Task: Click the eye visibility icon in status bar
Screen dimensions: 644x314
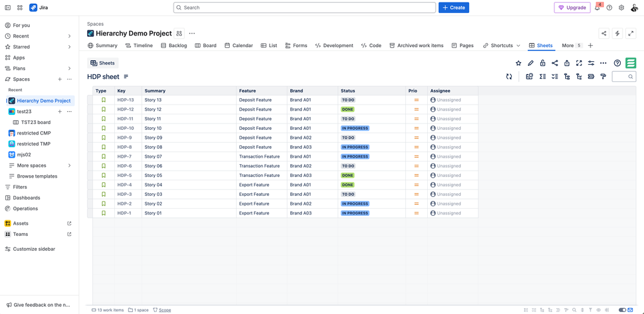Action: (x=598, y=310)
